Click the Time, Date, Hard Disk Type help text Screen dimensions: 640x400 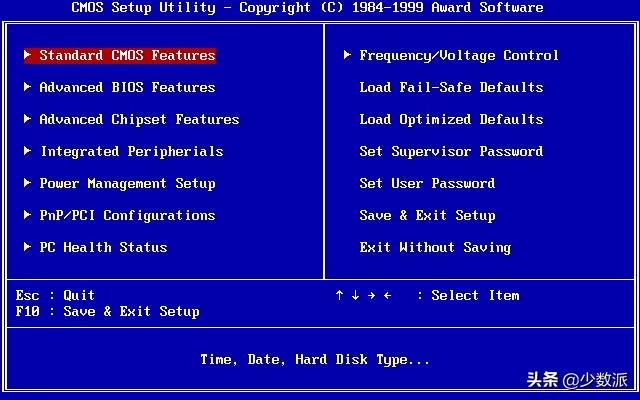click(315, 360)
